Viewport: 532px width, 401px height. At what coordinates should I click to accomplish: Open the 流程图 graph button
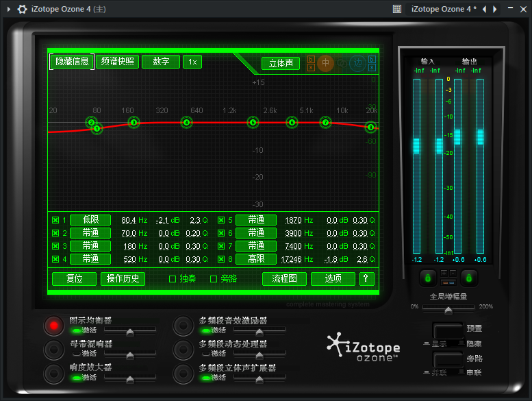coord(284,279)
